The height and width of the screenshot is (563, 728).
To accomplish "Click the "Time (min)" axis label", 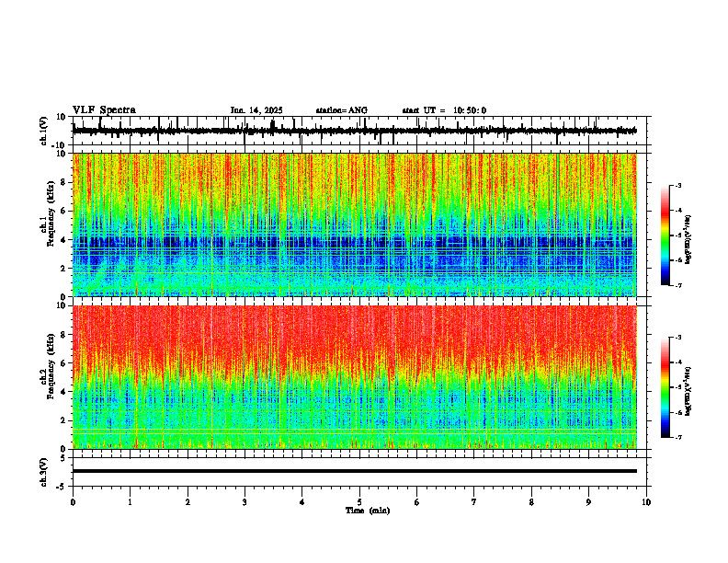I will coord(368,511).
